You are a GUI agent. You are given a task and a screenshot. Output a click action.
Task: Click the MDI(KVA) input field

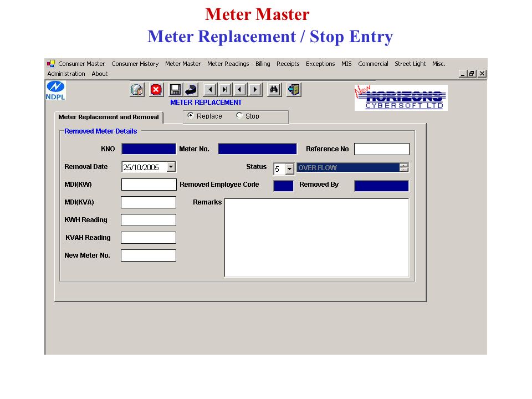(149, 202)
